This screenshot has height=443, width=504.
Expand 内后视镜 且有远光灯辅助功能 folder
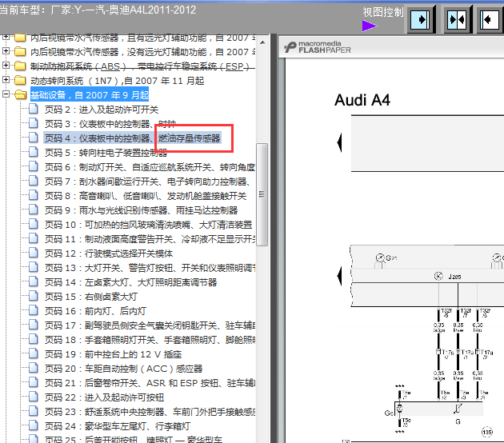coord(6,38)
